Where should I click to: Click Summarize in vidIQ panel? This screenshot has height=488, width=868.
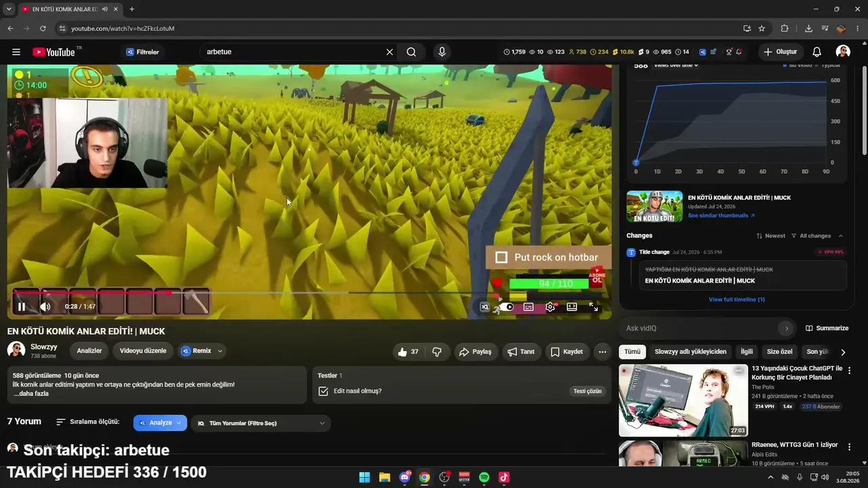pos(827,328)
